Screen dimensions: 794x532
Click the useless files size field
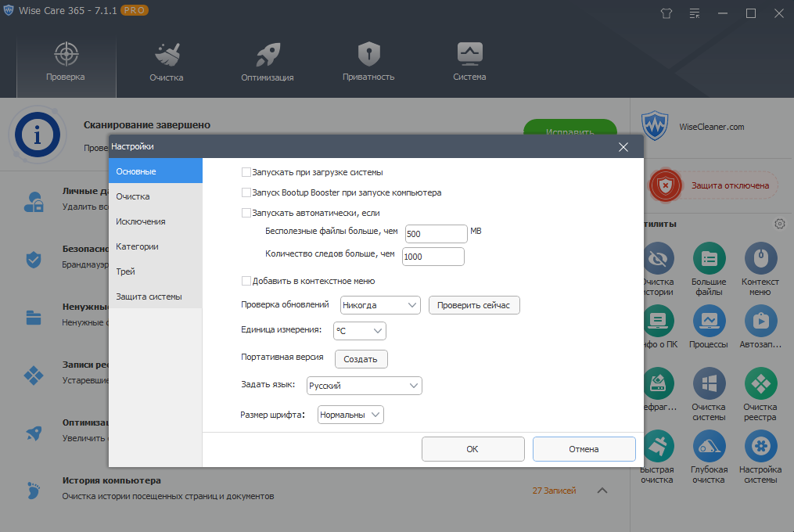point(436,234)
